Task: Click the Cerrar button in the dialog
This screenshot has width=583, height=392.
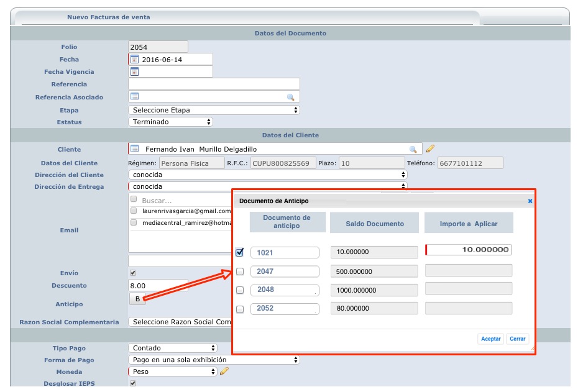Action: (518, 339)
